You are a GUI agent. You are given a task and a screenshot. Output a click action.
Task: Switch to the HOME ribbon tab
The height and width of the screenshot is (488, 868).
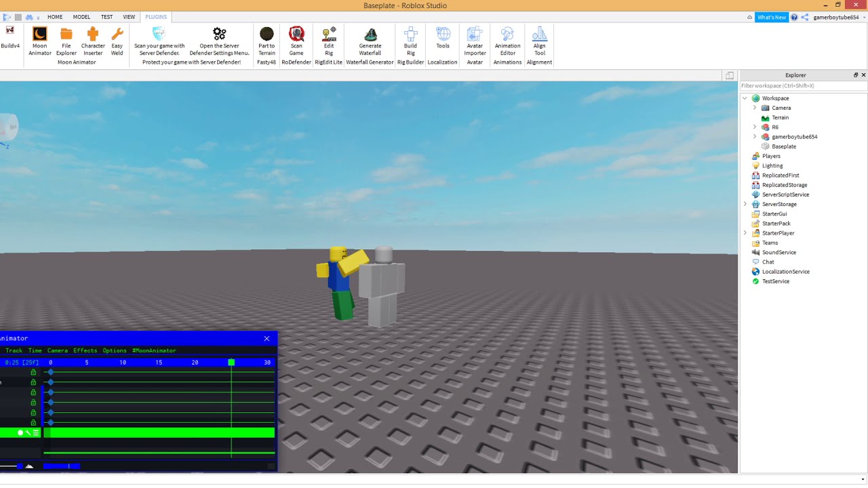tap(55, 17)
